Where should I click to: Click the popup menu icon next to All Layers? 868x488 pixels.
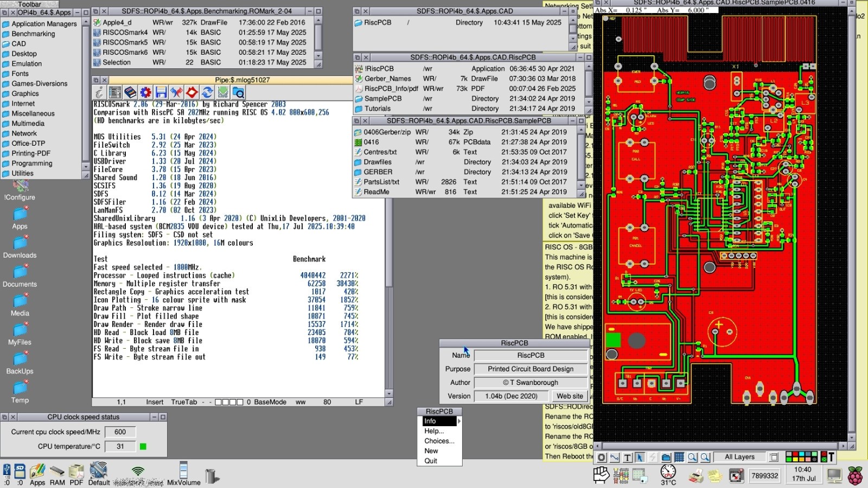(x=774, y=457)
